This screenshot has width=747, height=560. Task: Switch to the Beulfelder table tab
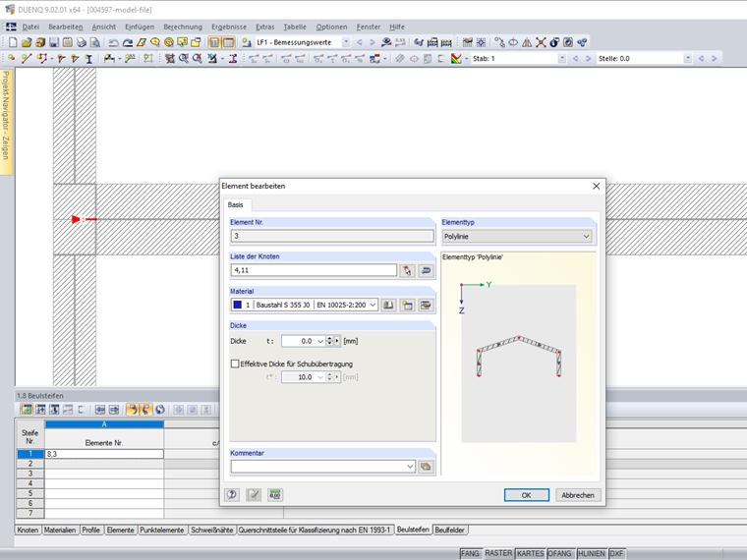click(450, 530)
